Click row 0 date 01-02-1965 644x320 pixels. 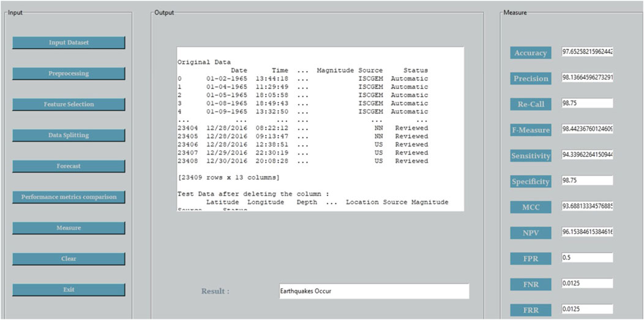click(x=227, y=79)
